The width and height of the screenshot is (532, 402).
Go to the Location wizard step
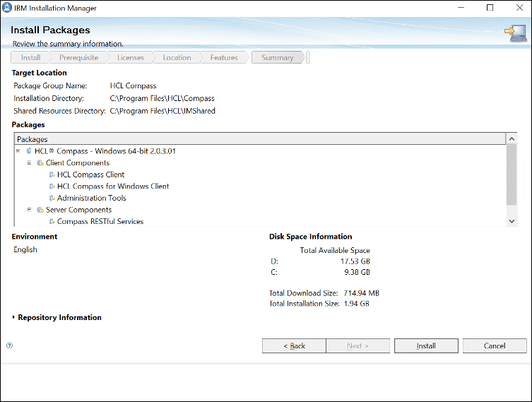pos(177,58)
